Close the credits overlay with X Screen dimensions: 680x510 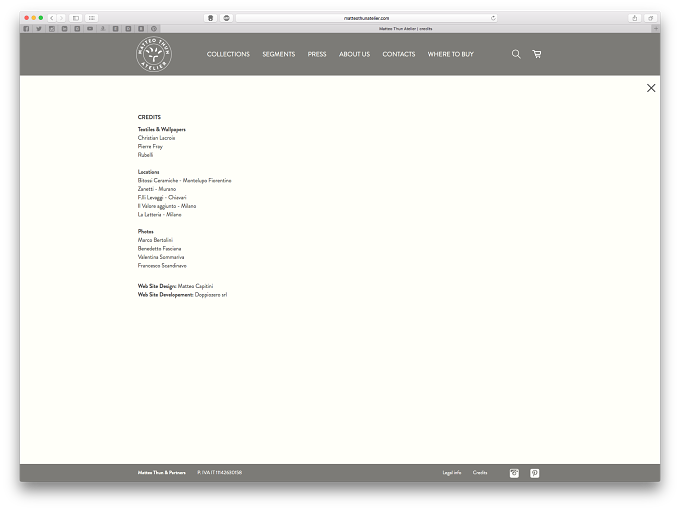pyautogui.click(x=651, y=88)
